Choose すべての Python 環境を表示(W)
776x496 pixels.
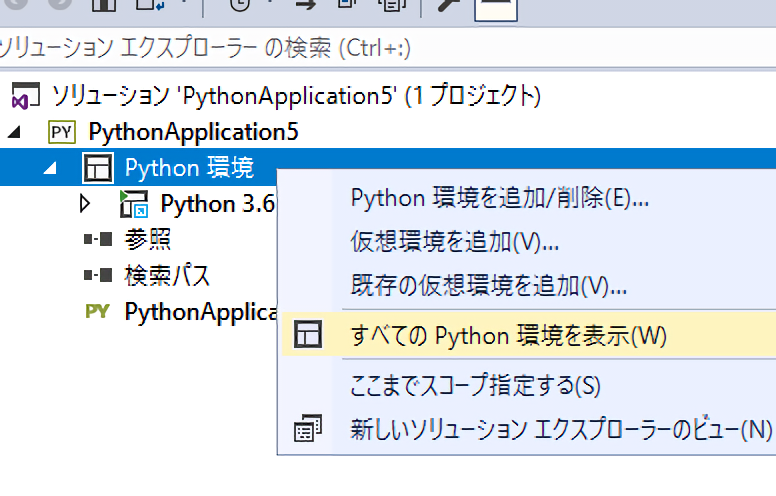[x=508, y=336]
